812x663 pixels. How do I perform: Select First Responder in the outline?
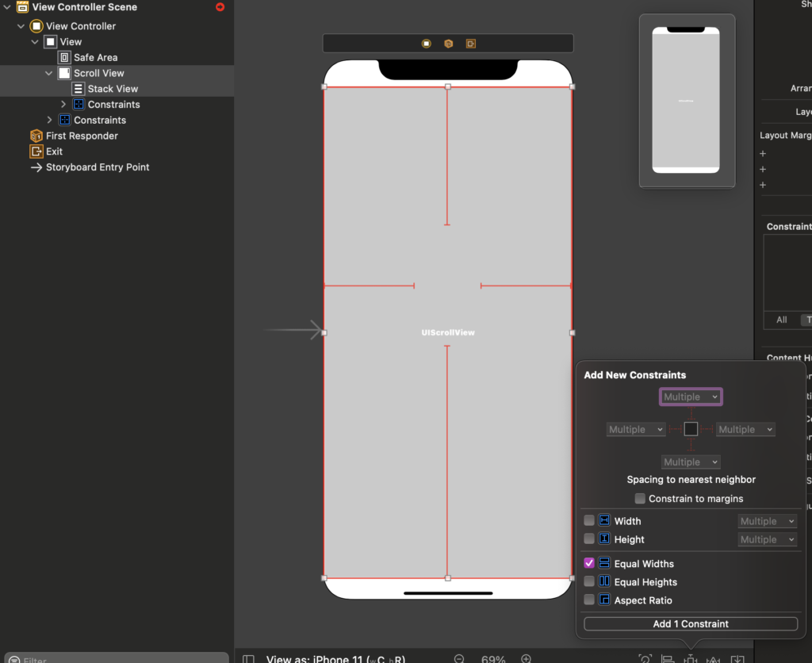82,136
